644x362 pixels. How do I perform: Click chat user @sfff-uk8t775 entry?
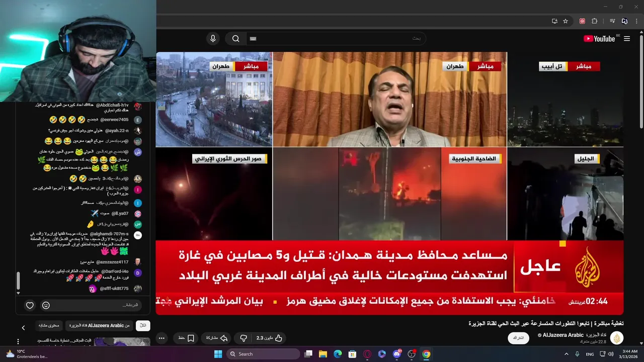(x=115, y=289)
